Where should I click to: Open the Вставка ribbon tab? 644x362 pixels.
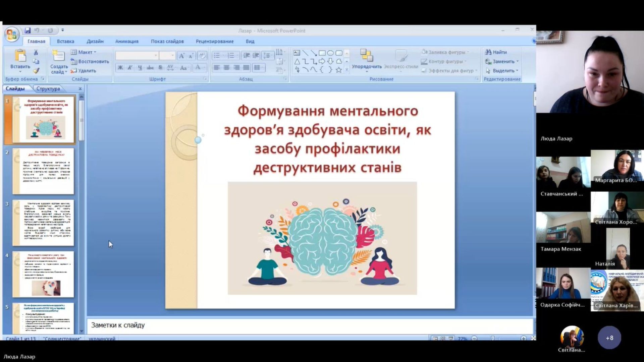(x=65, y=41)
